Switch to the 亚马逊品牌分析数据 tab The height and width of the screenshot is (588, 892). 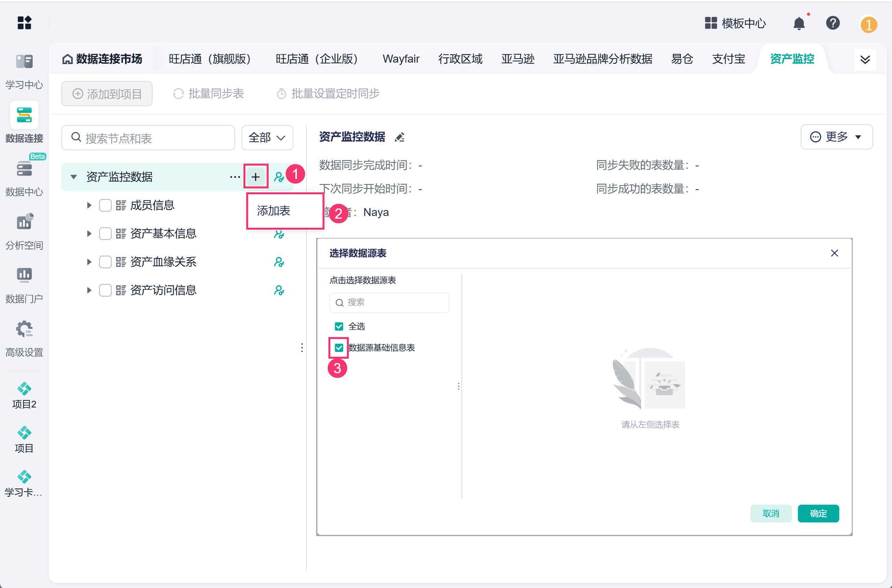click(x=603, y=59)
